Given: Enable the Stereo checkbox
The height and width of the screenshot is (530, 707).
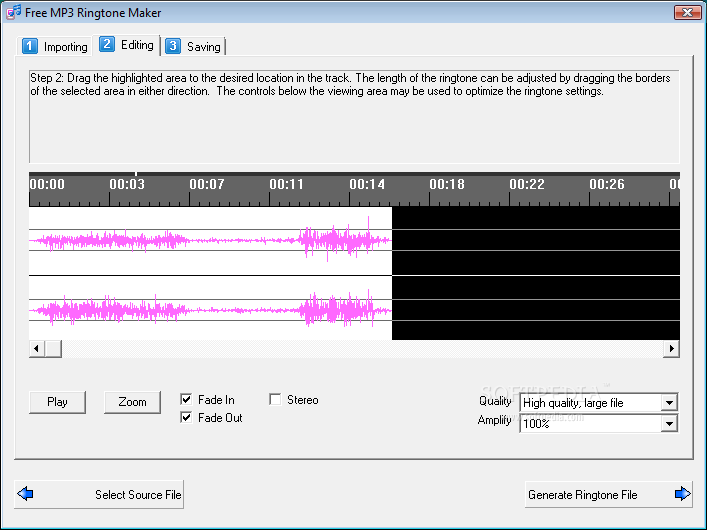Looking at the screenshot, I should 275,399.
